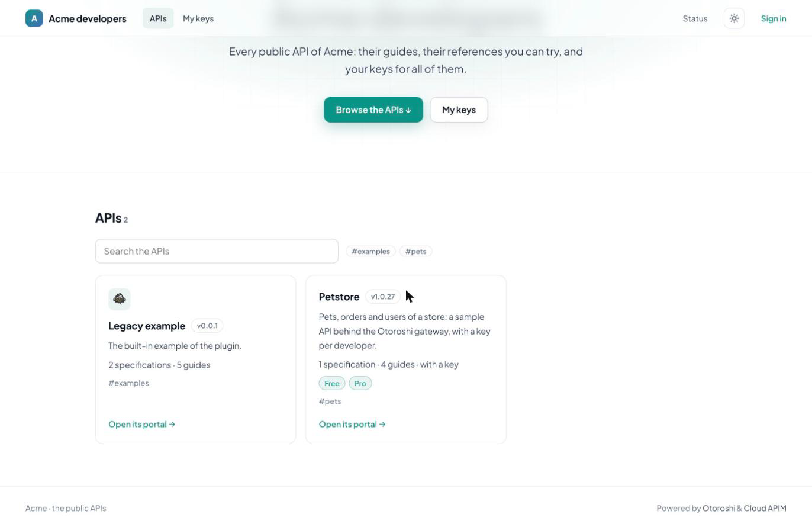Click the Pro plan badge
This screenshot has height=530, width=812.
point(360,383)
